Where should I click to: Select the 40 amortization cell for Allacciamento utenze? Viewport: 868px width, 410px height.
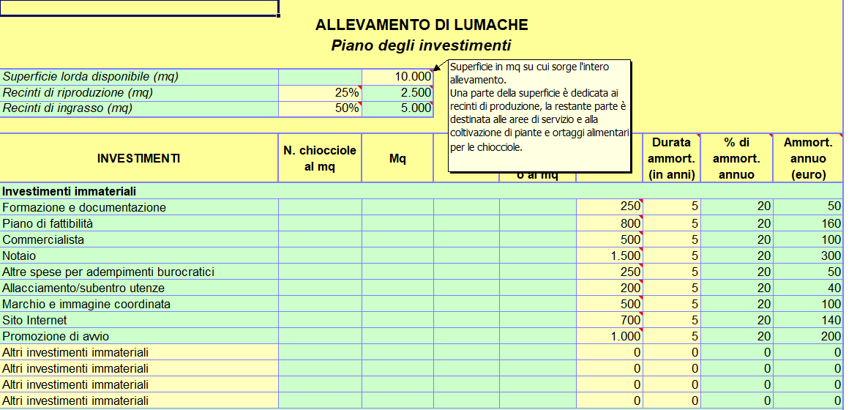click(808, 288)
